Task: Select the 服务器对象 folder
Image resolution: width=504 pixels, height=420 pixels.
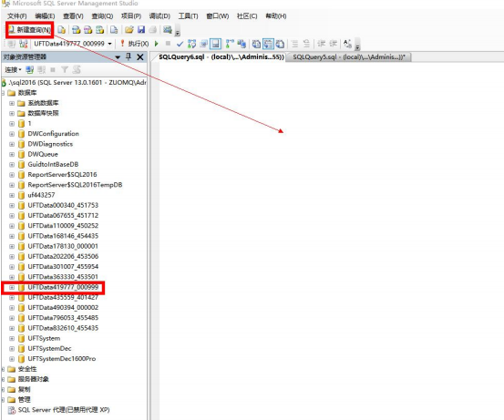Action: pyautogui.click(x=34, y=379)
